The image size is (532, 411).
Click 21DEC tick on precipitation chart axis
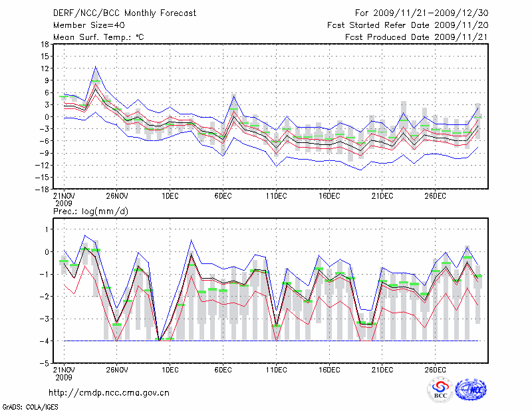point(382,370)
